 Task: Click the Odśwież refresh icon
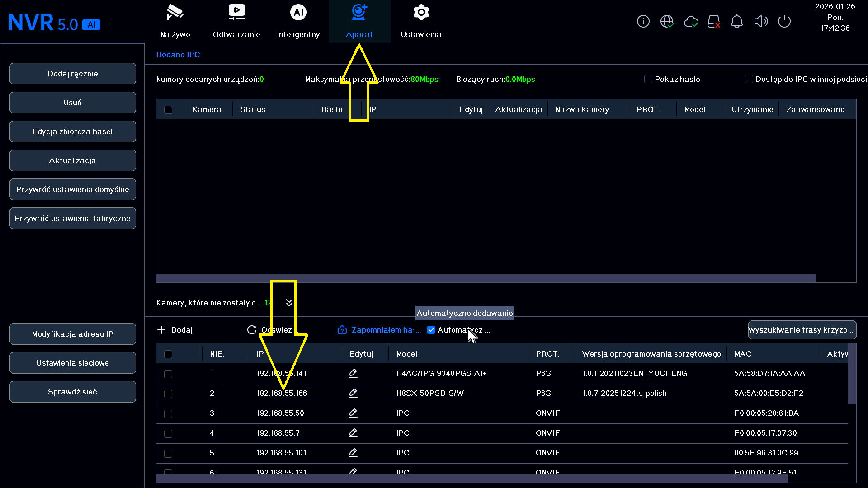pyautogui.click(x=252, y=330)
